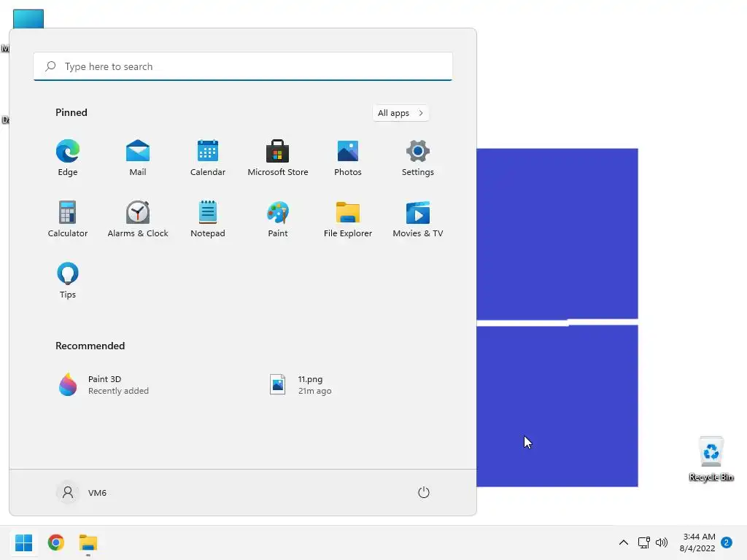Show hidden icons in system tray
This screenshot has height=560, width=747.
pyautogui.click(x=623, y=542)
